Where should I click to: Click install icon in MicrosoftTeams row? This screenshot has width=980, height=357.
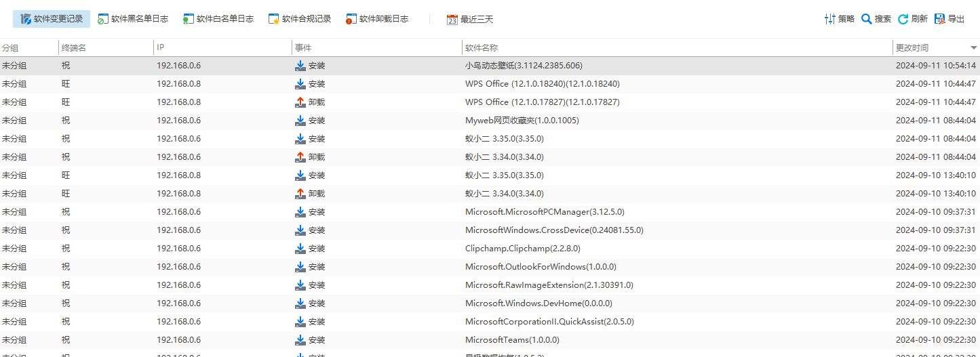tap(300, 340)
